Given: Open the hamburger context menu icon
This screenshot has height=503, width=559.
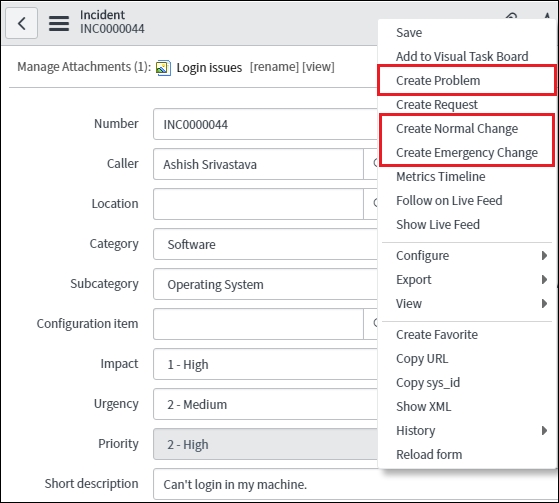Looking at the screenshot, I should pos(59,24).
